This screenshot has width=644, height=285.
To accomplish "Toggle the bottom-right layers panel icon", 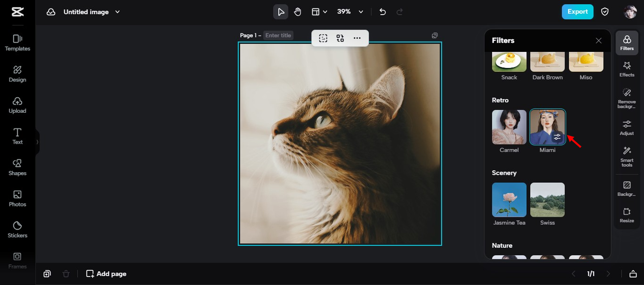I will [x=632, y=274].
